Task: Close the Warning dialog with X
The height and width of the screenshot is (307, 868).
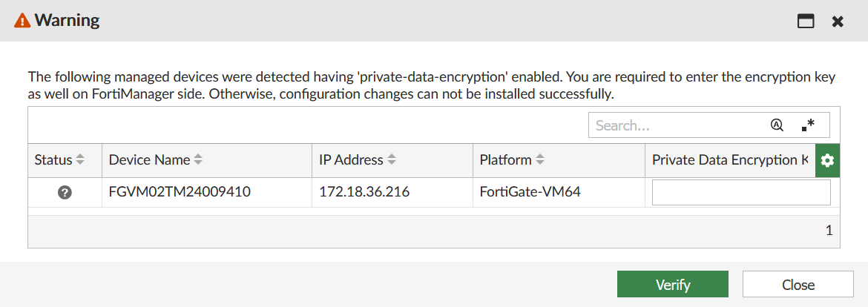Action: point(838,22)
